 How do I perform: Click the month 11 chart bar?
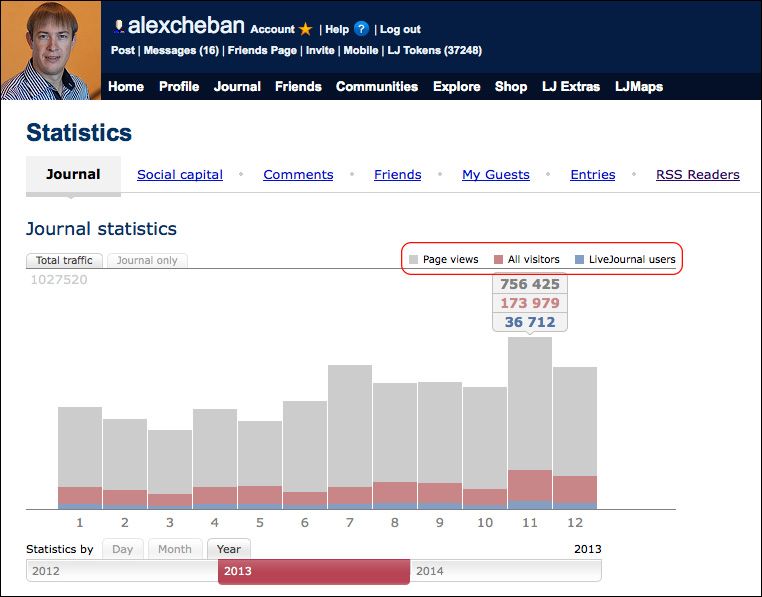coord(530,423)
